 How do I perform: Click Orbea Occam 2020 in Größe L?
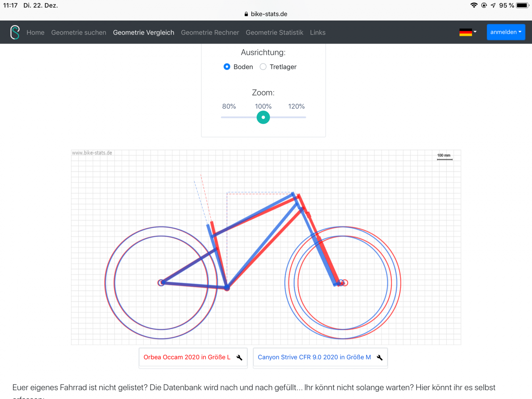(187, 357)
